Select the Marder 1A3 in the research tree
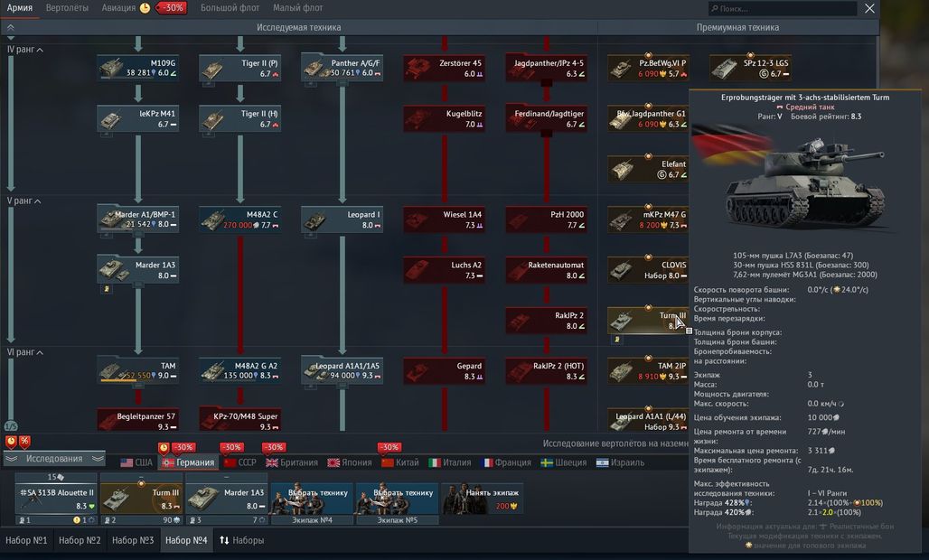The image size is (929, 560). click(x=138, y=270)
